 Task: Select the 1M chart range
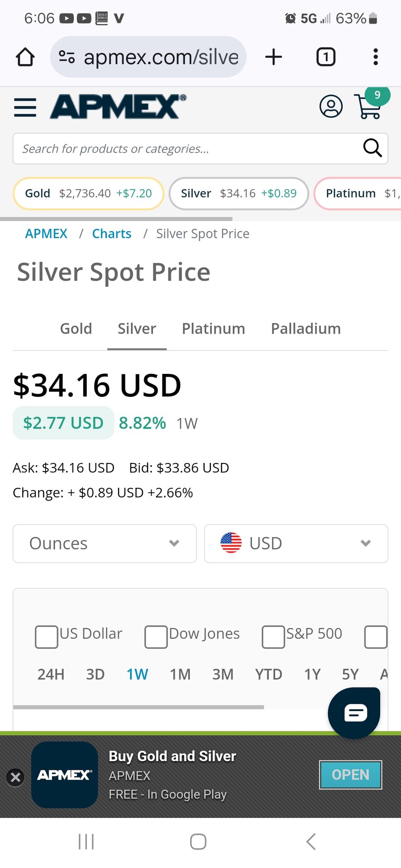pyautogui.click(x=180, y=675)
